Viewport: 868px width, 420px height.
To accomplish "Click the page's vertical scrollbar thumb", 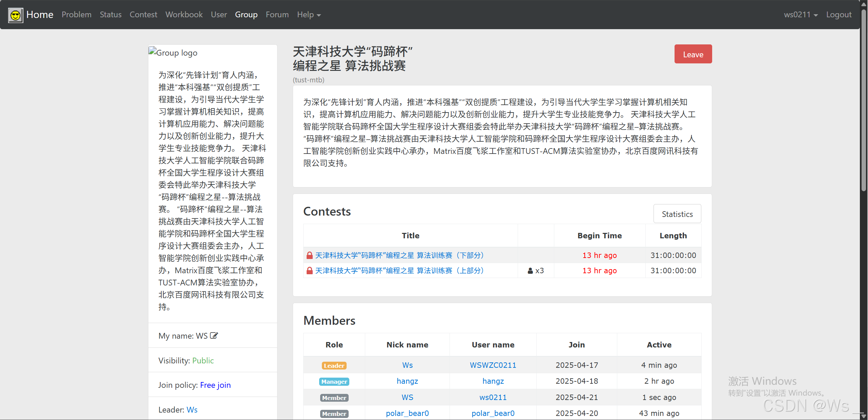I will tap(864, 100).
